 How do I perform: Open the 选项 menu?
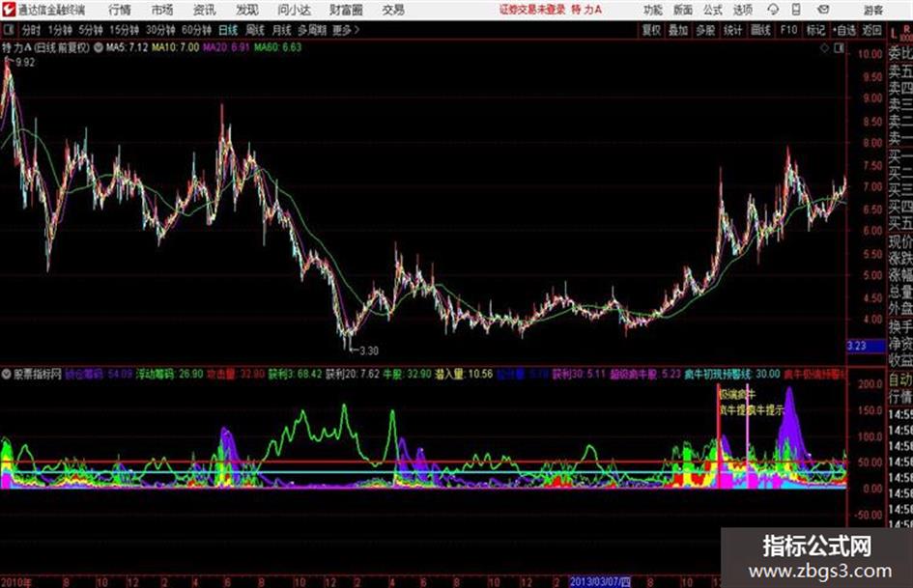point(743,10)
